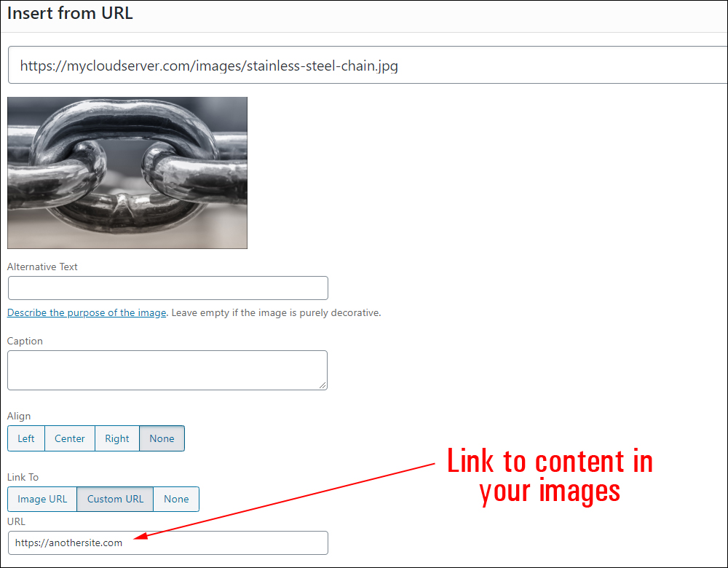This screenshot has height=568, width=728.
Task: Pick the Custom URL link option
Action: coord(115,499)
